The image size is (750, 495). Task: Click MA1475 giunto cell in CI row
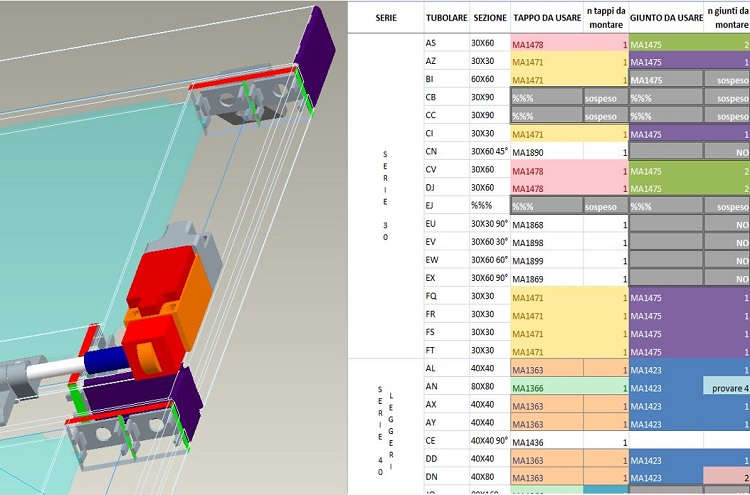pos(666,133)
